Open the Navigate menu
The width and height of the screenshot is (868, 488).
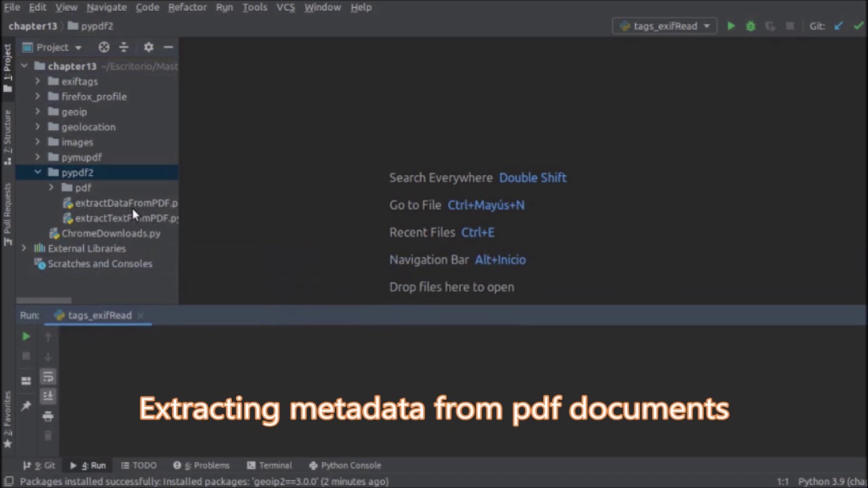106,7
